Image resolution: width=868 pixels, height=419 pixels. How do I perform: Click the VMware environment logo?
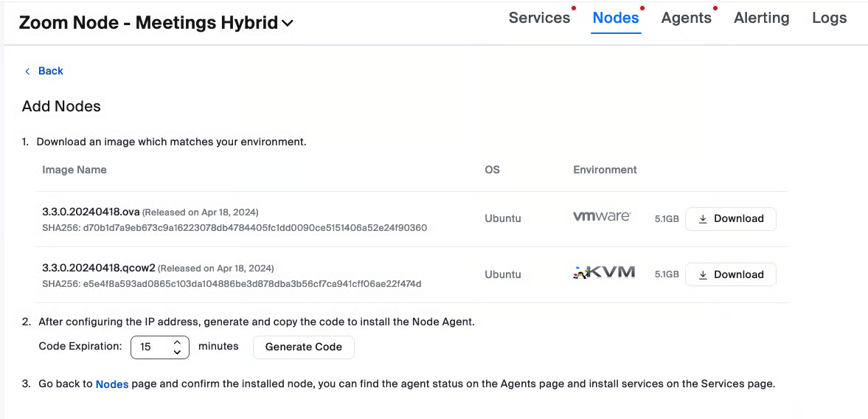[602, 217]
